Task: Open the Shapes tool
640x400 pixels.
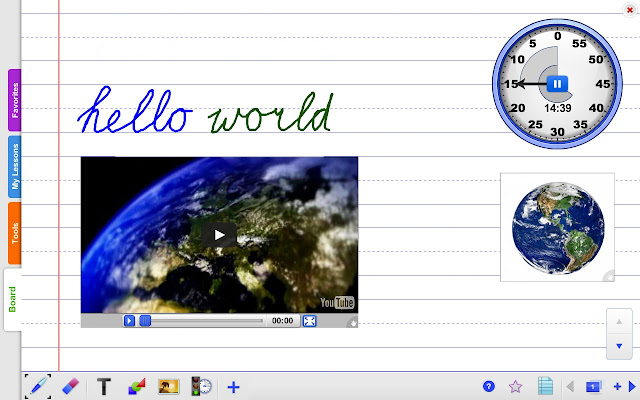Action: [x=136, y=387]
